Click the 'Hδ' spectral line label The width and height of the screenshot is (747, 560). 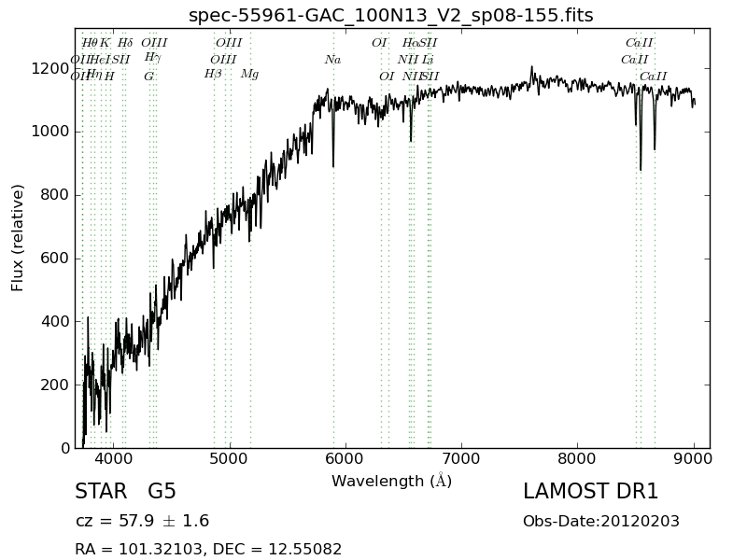[125, 43]
